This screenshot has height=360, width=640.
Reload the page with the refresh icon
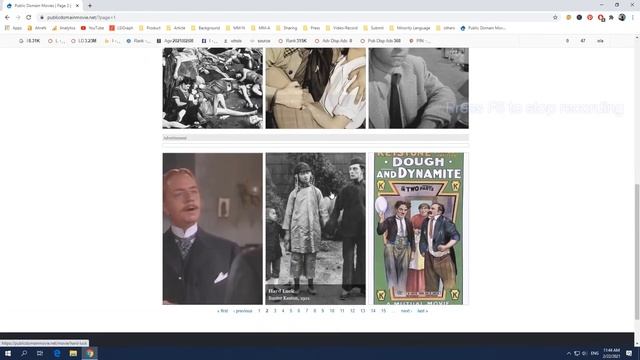(29, 18)
